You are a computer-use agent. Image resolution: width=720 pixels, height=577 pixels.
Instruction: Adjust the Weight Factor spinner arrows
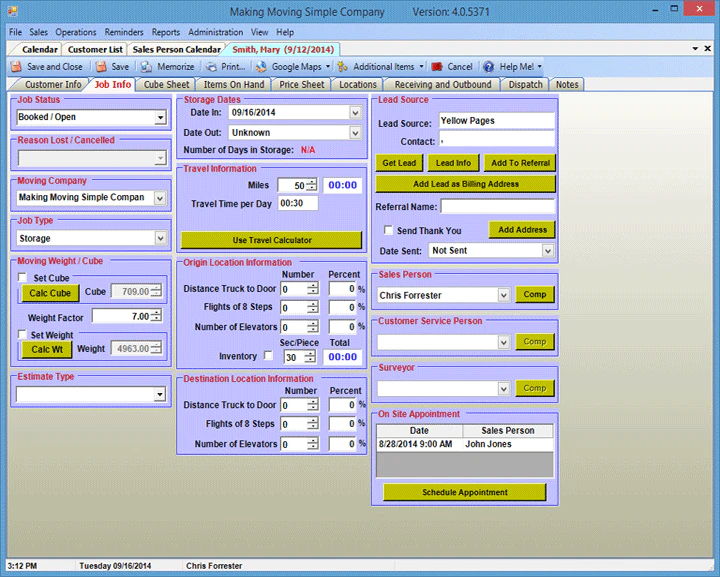point(156,316)
